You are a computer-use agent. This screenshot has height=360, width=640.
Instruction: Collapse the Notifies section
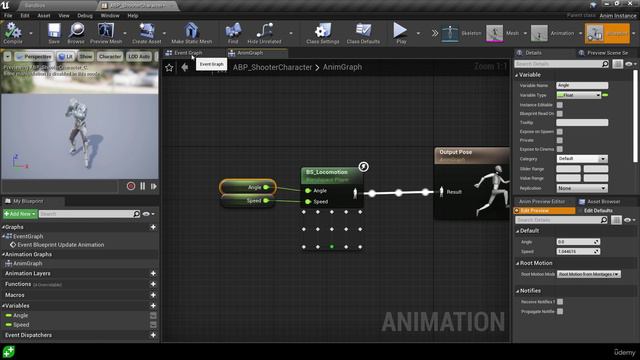coord(517,291)
